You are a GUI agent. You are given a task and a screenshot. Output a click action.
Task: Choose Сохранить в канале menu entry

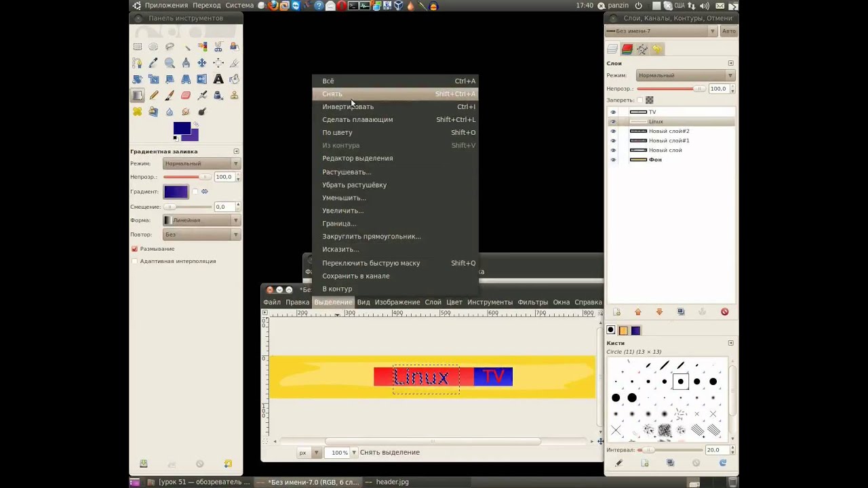tap(395, 276)
